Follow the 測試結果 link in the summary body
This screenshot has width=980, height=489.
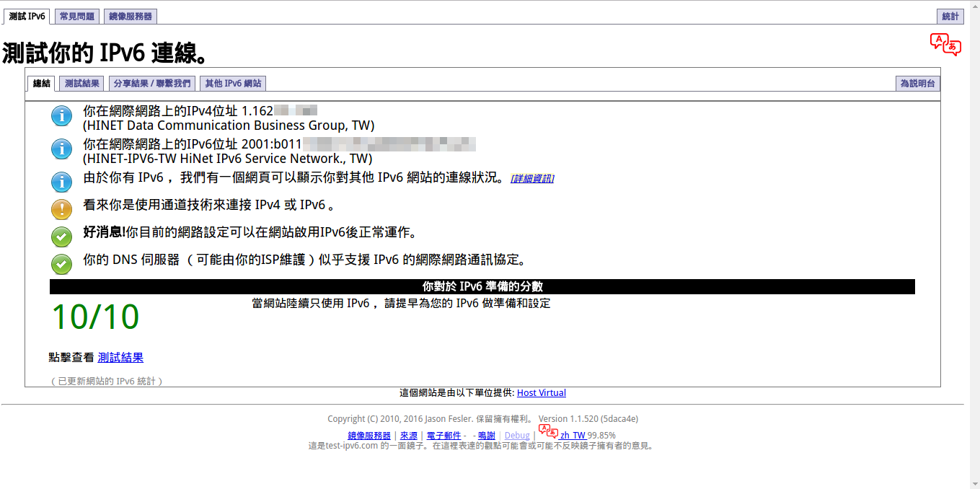click(x=120, y=357)
